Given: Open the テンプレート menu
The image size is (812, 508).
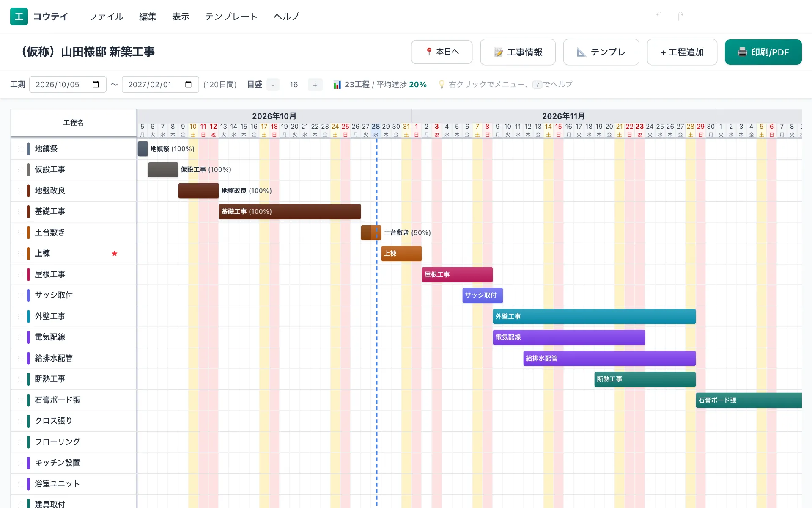Looking at the screenshot, I should pos(231,17).
